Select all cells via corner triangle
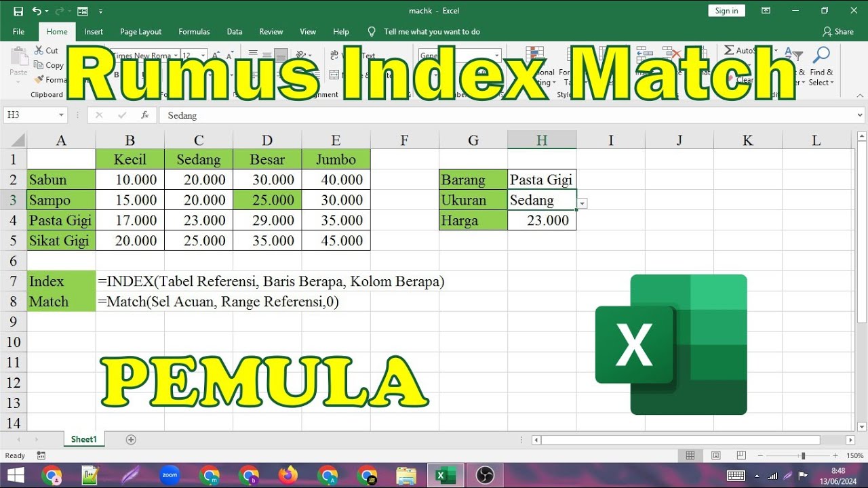Screen dimensions: 868x488 coord(17,141)
